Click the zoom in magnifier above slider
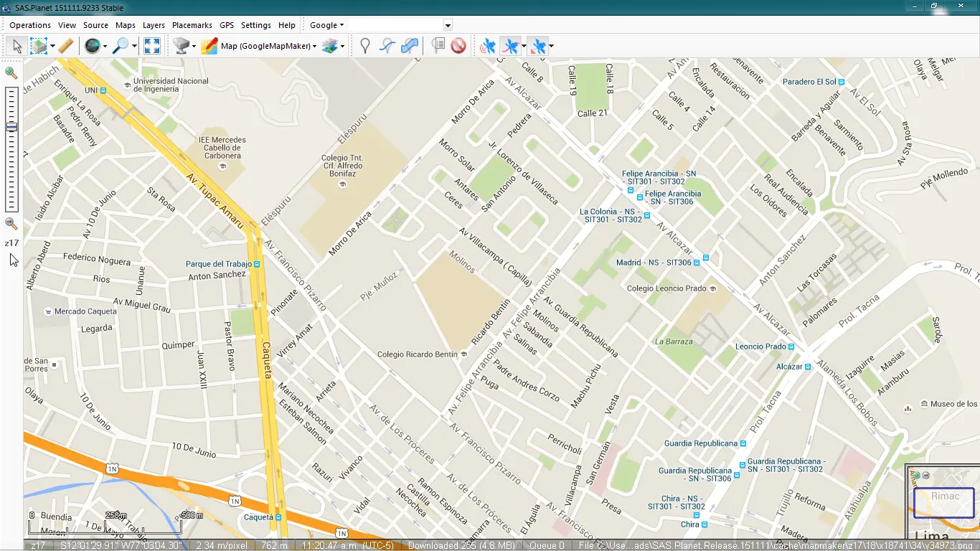The image size is (980, 551). (11, 72)
